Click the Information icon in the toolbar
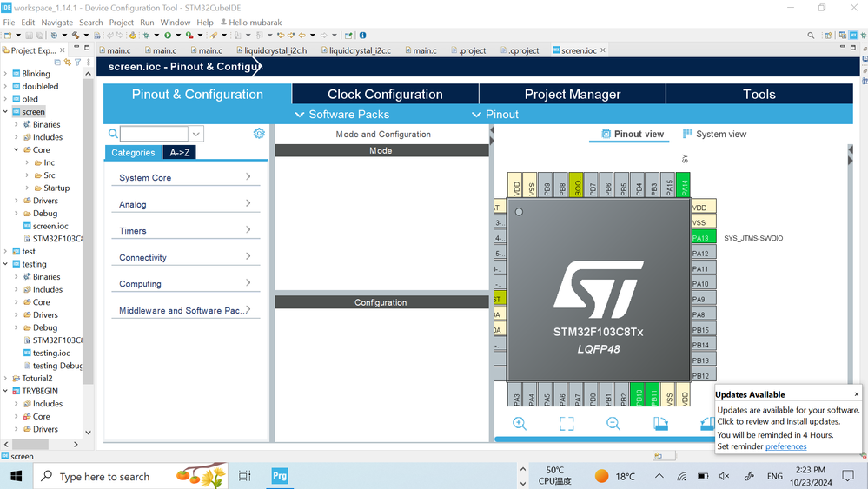The image size is (868, 489). pyautogui.click(x=362, y=35)
